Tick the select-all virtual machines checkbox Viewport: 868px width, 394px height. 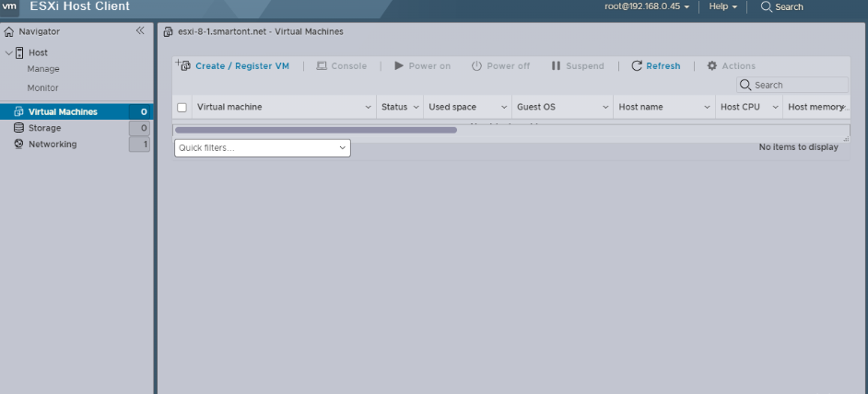click(182, 108)
